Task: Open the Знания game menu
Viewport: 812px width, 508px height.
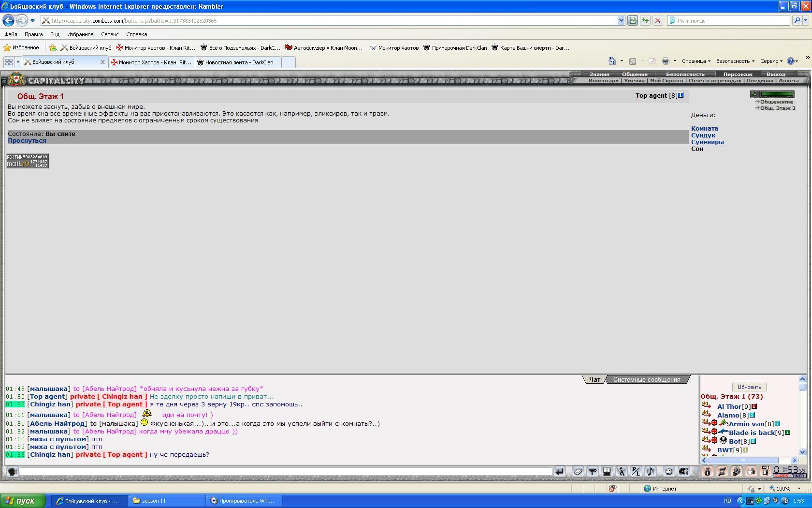Action: pyautogui.click(x=599, y=74)
